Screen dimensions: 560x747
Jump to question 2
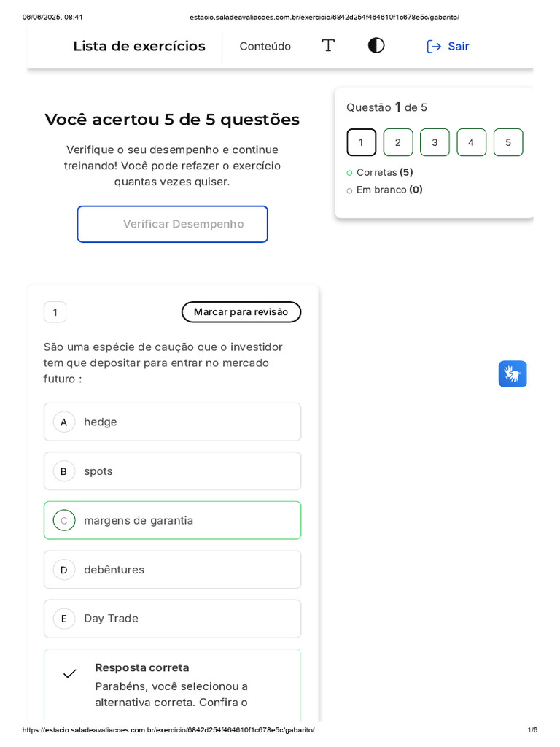click(x=398, y=142)
